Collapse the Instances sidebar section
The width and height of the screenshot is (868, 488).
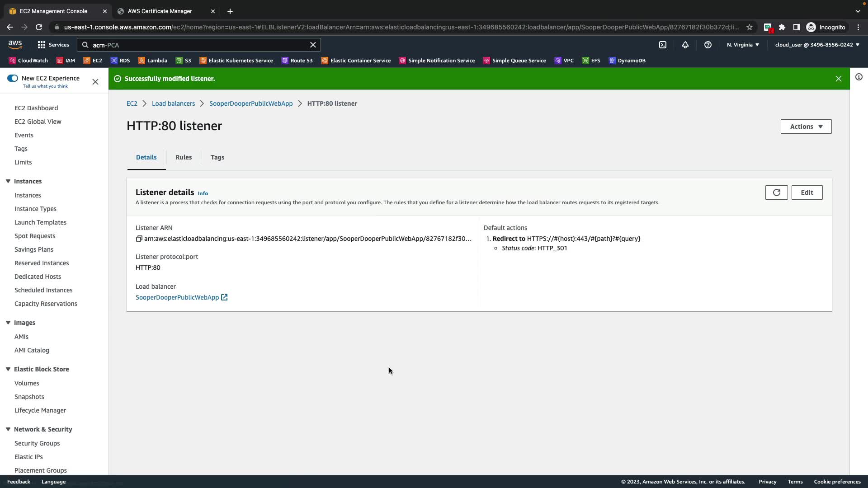(x=8, y=181)
